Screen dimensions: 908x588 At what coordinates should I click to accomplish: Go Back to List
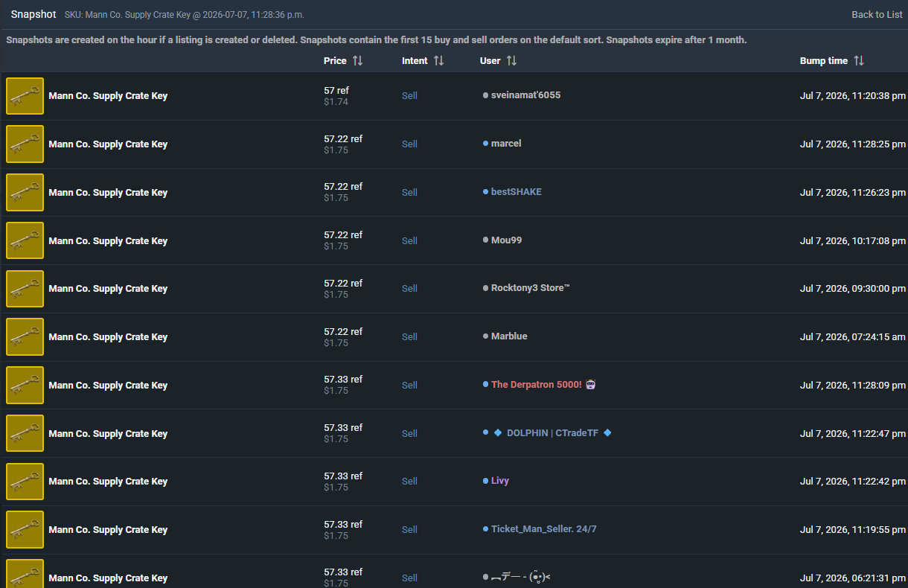pyautogui.click(x=877, y=14)
